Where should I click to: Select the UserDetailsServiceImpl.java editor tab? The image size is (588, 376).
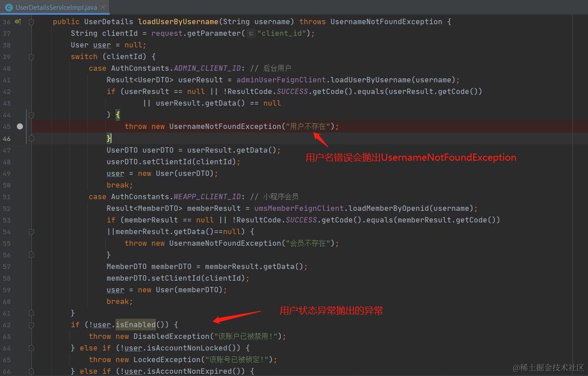[x=55, y=7]
